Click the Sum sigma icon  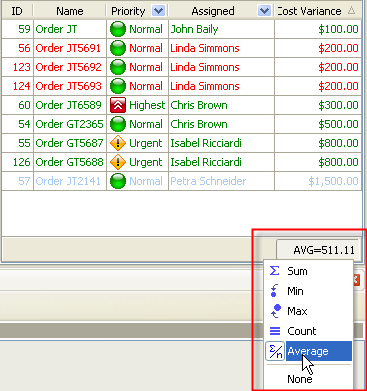tap(274, 271)
